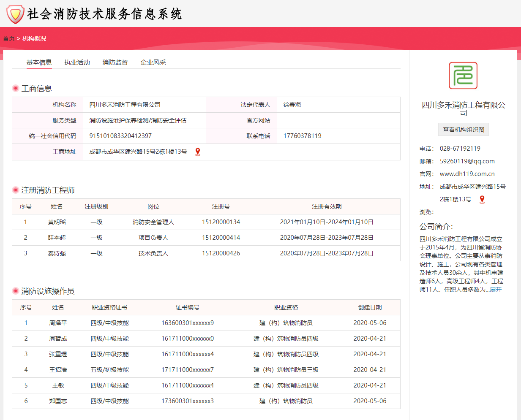The image size is (521, 420).
Task: Click the shield logo in the header
Action: [15, 14]
